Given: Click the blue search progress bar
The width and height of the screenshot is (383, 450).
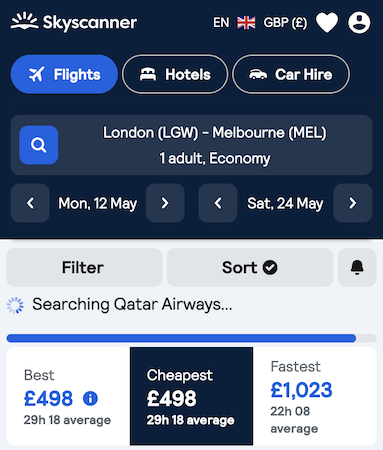Looking at the screenshot, I should pos(181,338).
